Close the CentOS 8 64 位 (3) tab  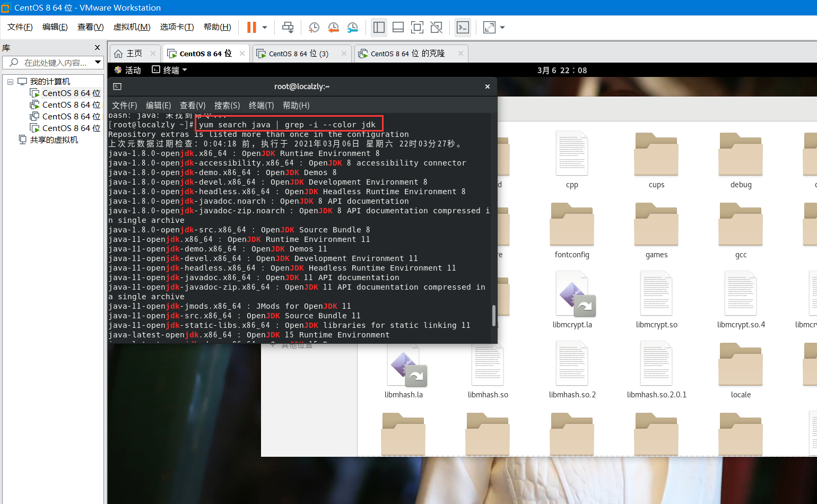tap(344, 54)
